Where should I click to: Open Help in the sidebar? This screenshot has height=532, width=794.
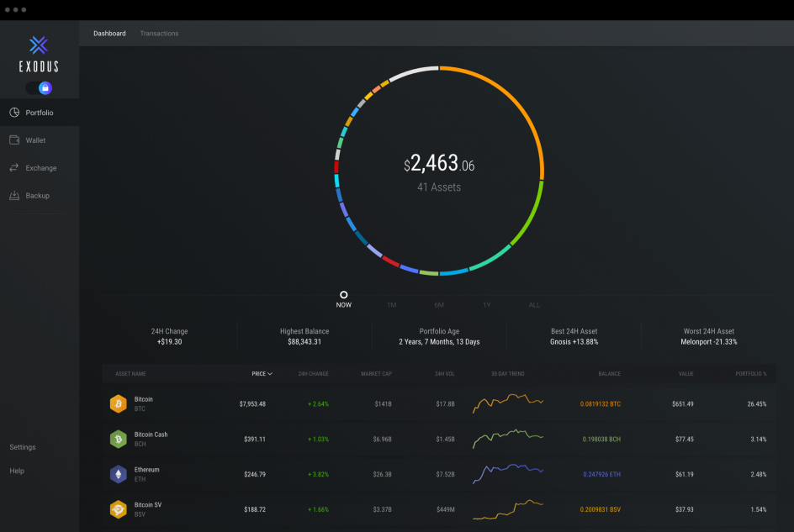pyautogui.click(x=17, y=471)
